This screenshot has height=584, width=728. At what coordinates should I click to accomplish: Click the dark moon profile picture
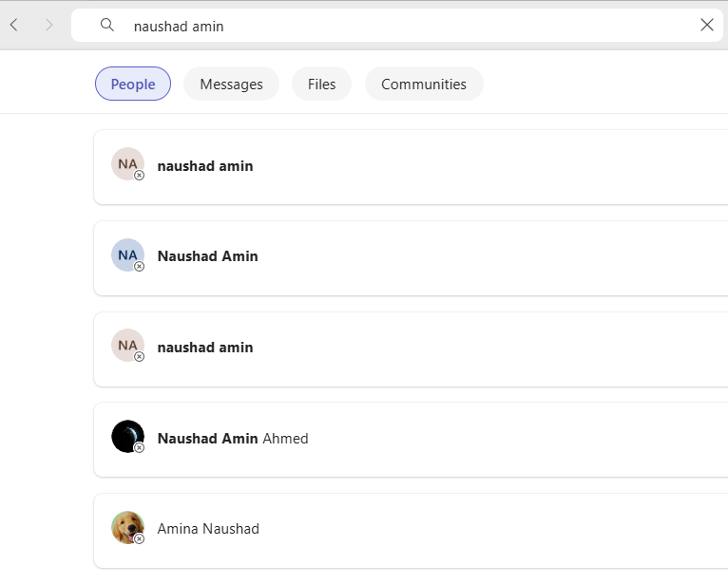[127, 437]
